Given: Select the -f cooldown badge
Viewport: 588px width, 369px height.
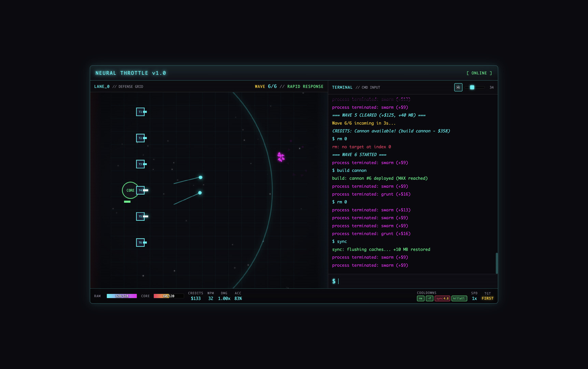Looking at the screenshot, I should click(429, 298).
